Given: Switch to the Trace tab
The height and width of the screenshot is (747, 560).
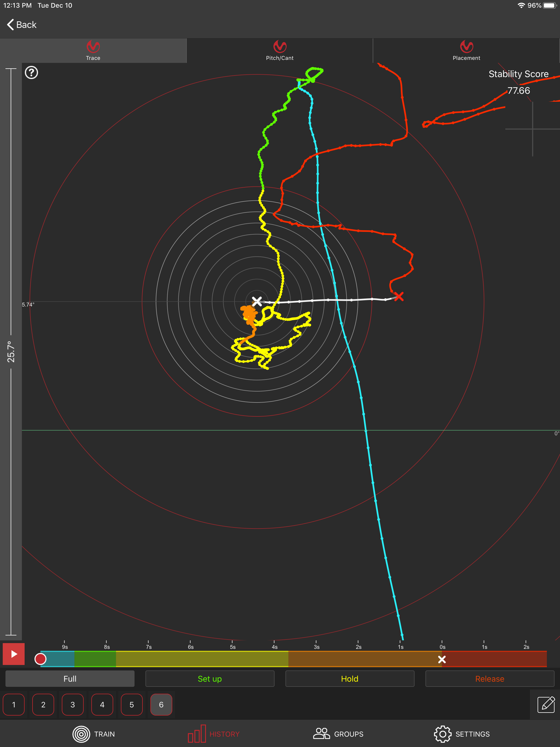Looking at the screenshot, I should (93, 51).
